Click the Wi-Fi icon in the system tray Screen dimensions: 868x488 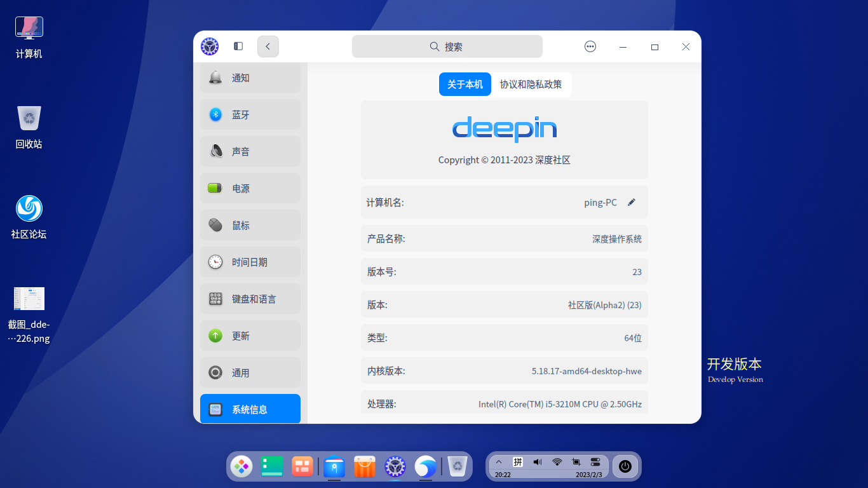tap(558, 462)
